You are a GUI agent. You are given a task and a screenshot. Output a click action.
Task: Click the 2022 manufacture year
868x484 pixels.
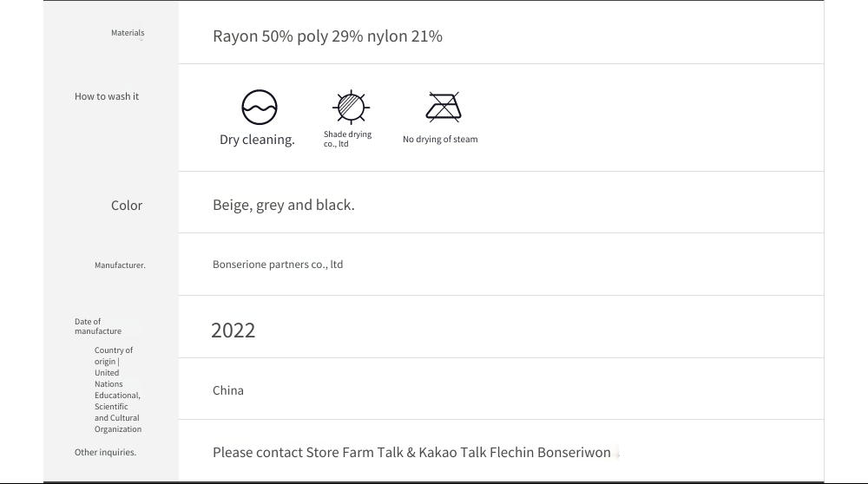[233, 330]
